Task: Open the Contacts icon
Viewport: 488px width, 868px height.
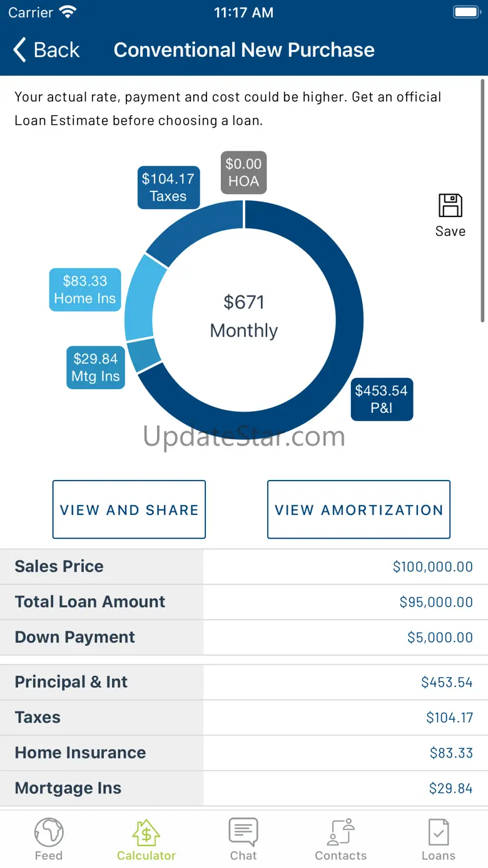Action: [341, 832]
